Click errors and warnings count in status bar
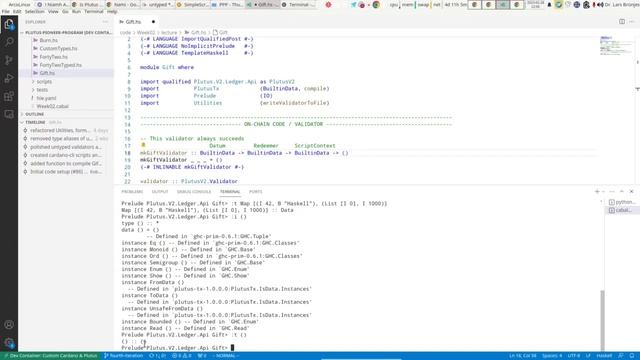Image resolution: width=640 pixels, height=360 pixels. coord(182,356)
